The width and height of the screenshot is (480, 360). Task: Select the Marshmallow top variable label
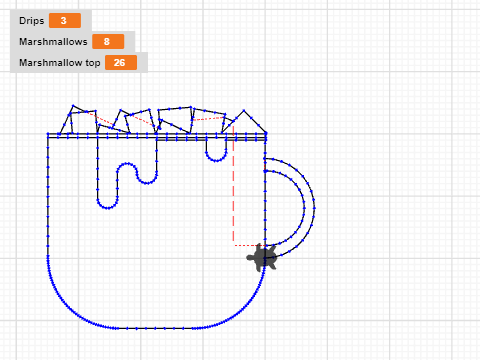tap(60, 63)
